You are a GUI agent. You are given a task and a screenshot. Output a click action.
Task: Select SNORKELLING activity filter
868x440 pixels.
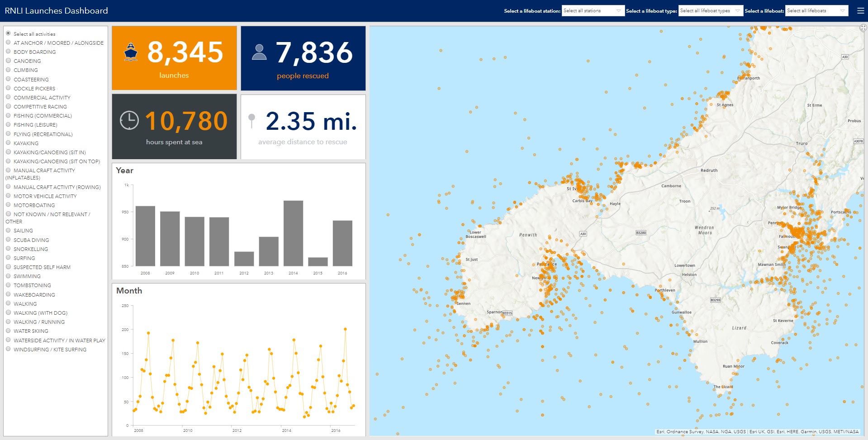click(8, 249)
